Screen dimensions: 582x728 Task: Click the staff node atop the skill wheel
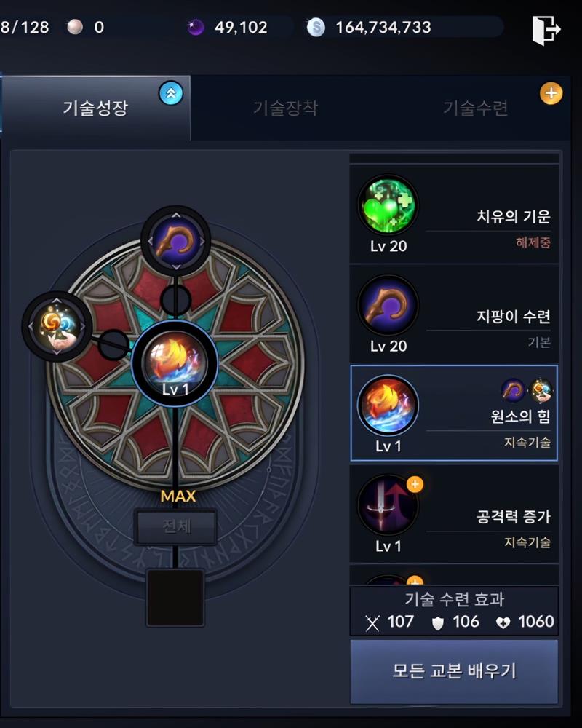pos(176,241)
